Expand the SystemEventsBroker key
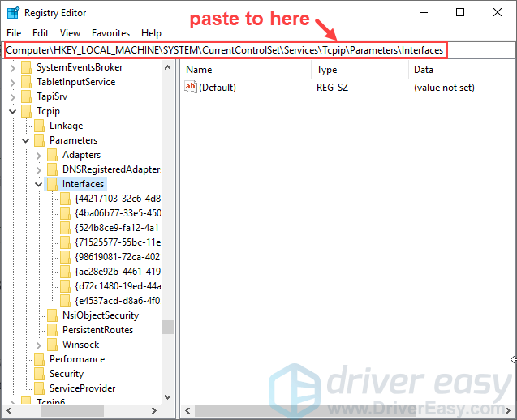Screen dimensions: 517x420 [x=12, y=68]
